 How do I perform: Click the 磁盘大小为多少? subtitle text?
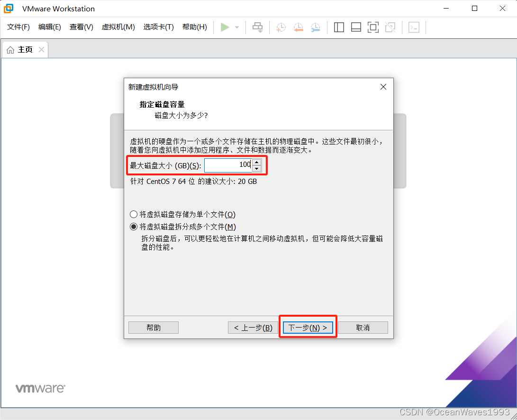click(181, 116)
